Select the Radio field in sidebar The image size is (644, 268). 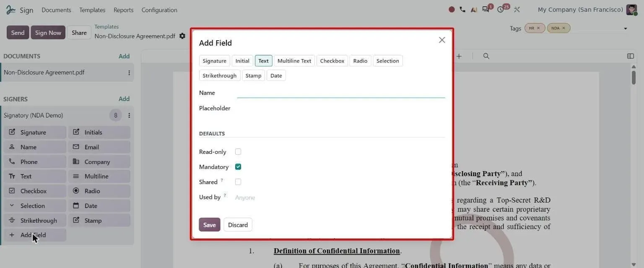click(x=99, y=191)
